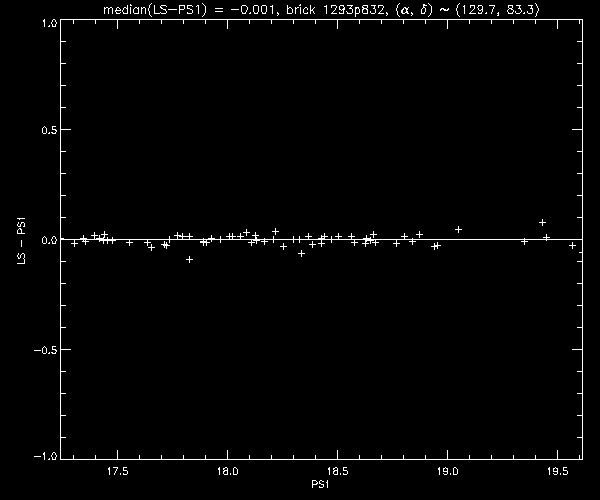The height and width of the screenshot is (500, 600).
Task: Click y-axis tick label 1.0
Action: tap(49, 23)
